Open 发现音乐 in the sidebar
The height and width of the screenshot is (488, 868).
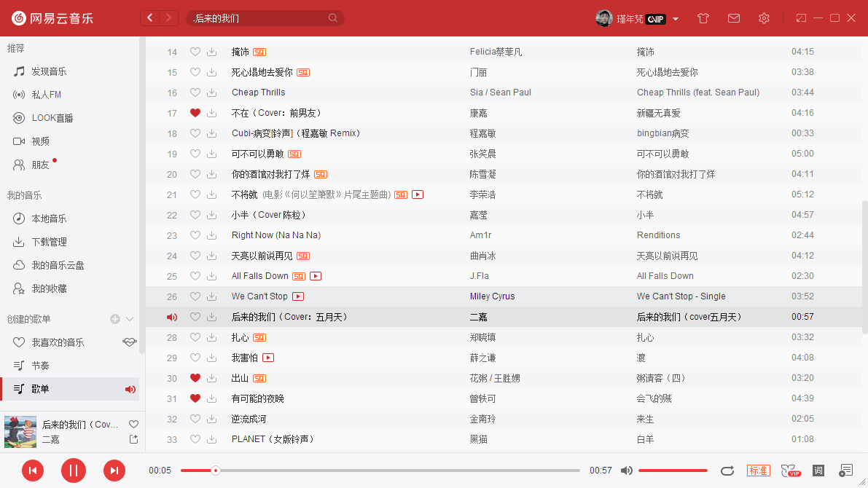pyautogui.click(x=49, y=71)
